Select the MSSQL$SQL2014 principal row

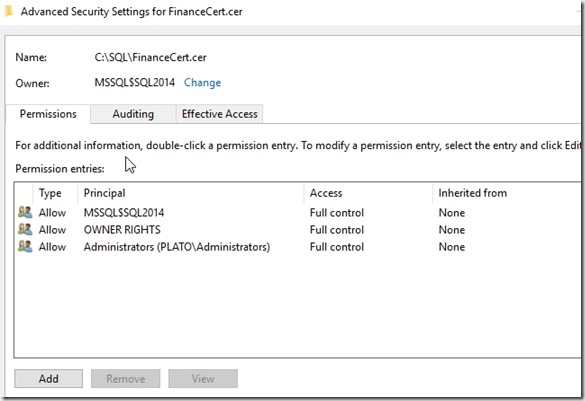(x=297, y=213)
